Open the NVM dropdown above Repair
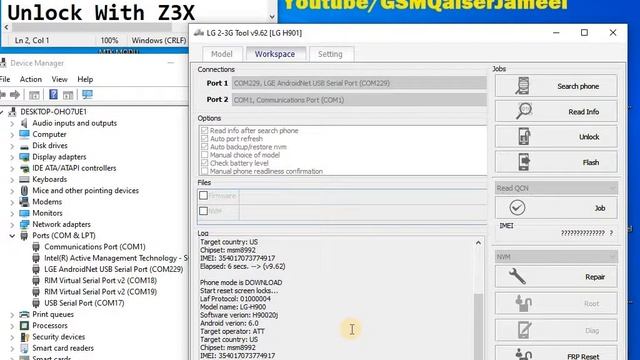Viewport: 640px width, 360px height. click(x=556, y=256)
